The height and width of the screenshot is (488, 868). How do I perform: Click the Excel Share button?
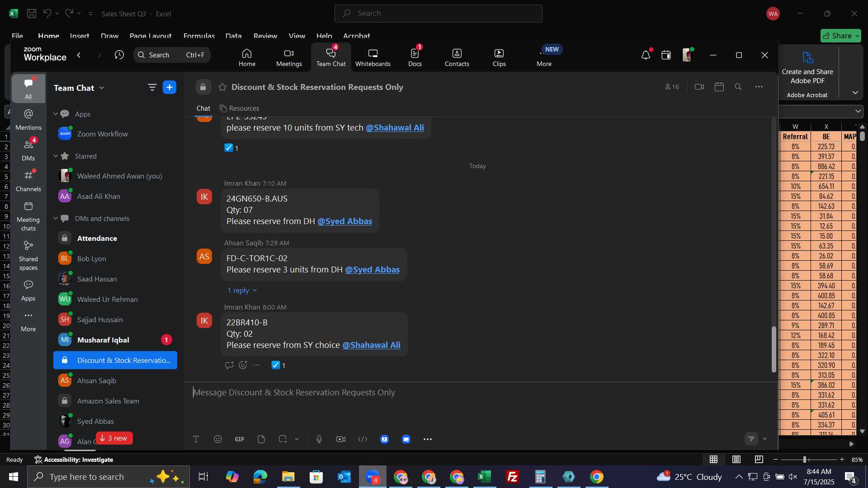click(841, 36)
